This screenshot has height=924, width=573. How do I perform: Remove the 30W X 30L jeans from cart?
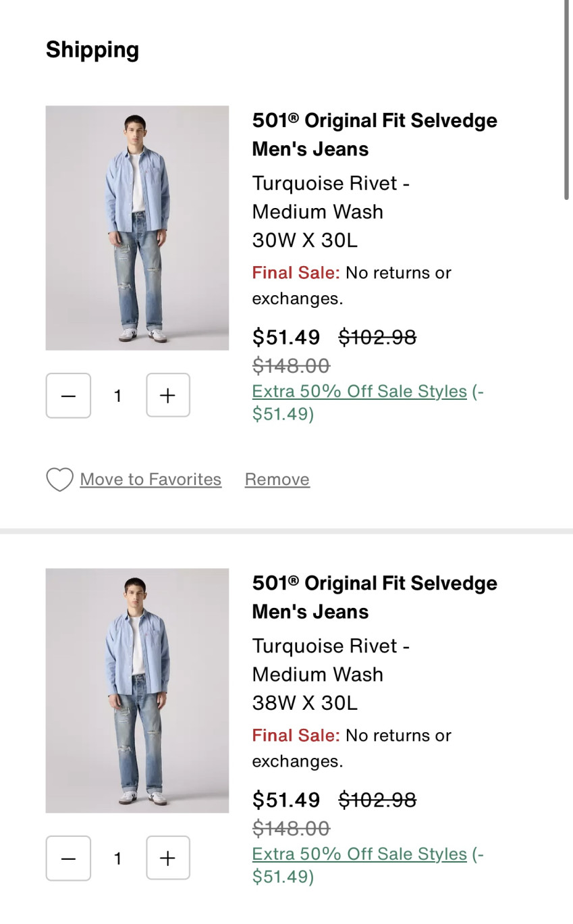277,480
